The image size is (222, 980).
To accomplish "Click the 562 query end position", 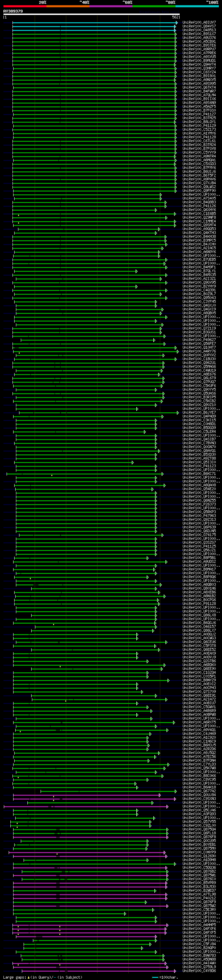I will pos(175,17).
